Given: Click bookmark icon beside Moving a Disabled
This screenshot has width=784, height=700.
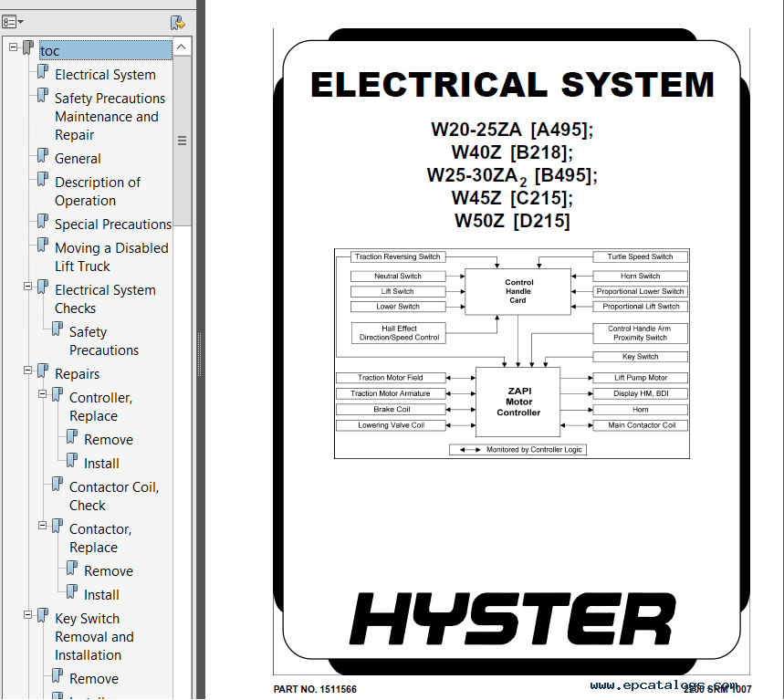Looking at the screenshot, I should pos(43,246).
